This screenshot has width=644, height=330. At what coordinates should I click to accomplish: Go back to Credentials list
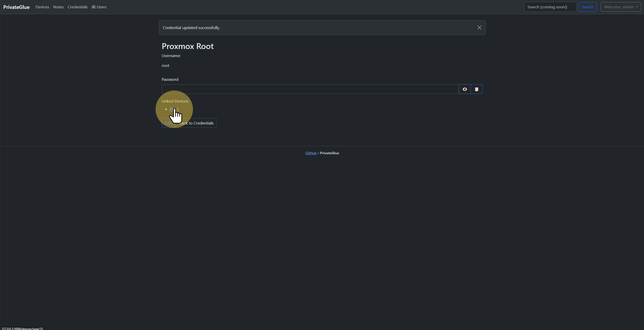196,123
